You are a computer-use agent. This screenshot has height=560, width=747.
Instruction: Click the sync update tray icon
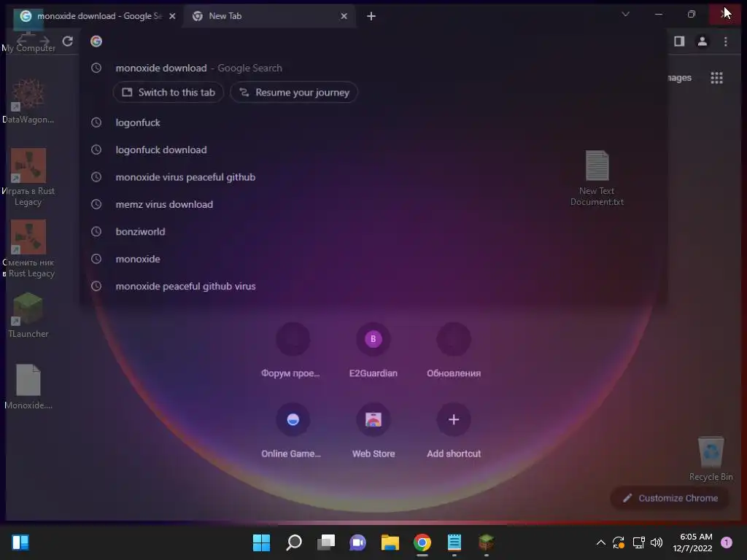point(619,542)
